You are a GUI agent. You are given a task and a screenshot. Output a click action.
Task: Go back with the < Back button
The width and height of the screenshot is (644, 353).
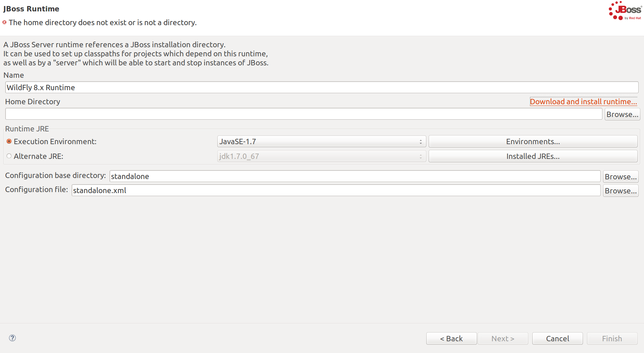(x=451, y=339)
